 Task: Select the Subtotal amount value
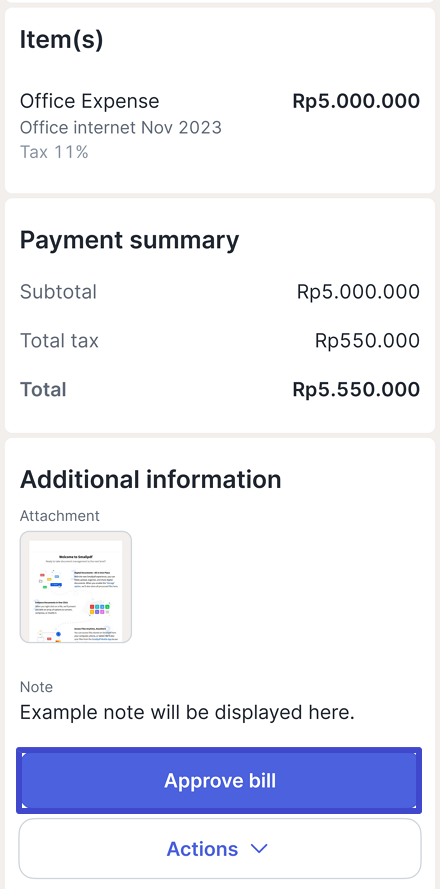tap(358, 292)
